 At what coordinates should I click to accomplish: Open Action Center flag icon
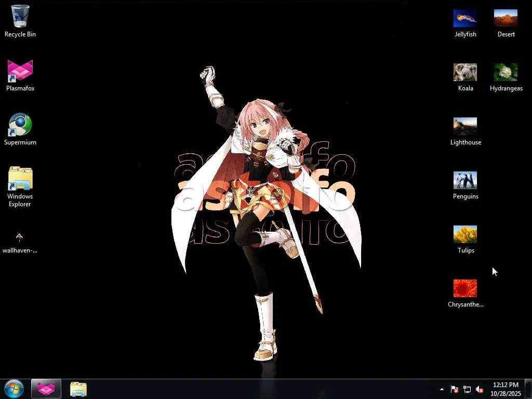454,389
